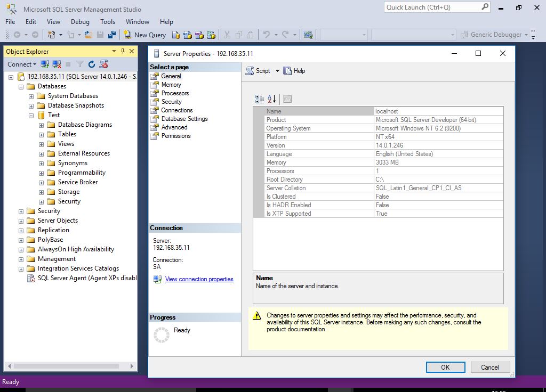Click the Redo arrow icon
This screenshot has height=392, width=546.
[285, 35]
